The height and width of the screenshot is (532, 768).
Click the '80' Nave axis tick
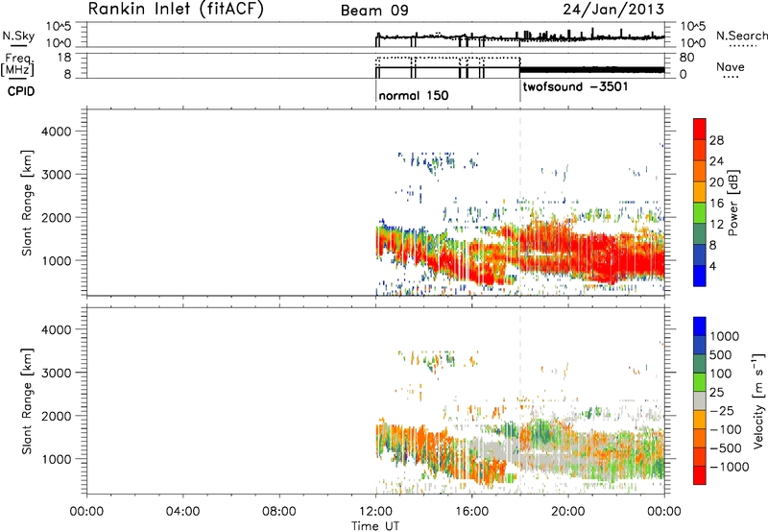pos(686,58)
